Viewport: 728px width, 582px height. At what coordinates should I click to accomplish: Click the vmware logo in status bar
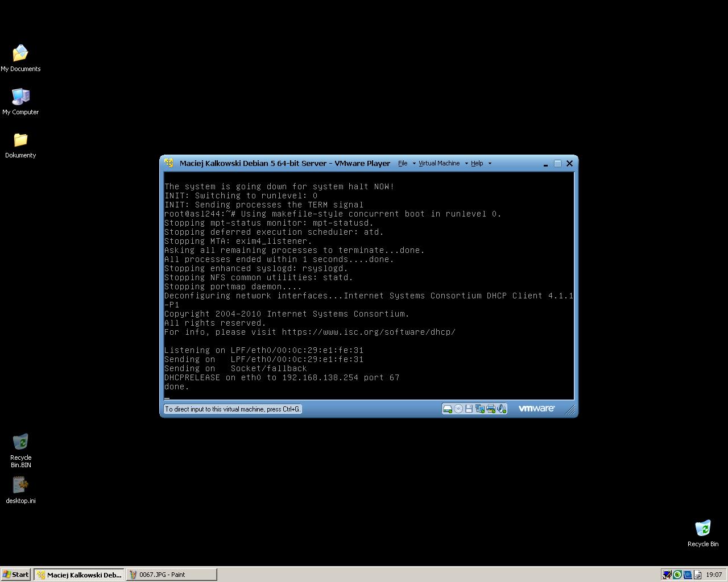(x=536, y=408)
